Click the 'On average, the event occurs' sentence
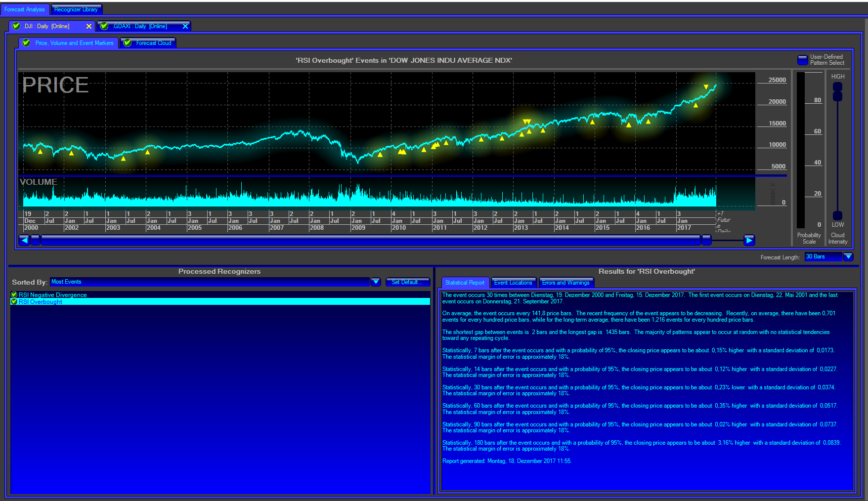868x501 pixels. click(x=508, y=313)
